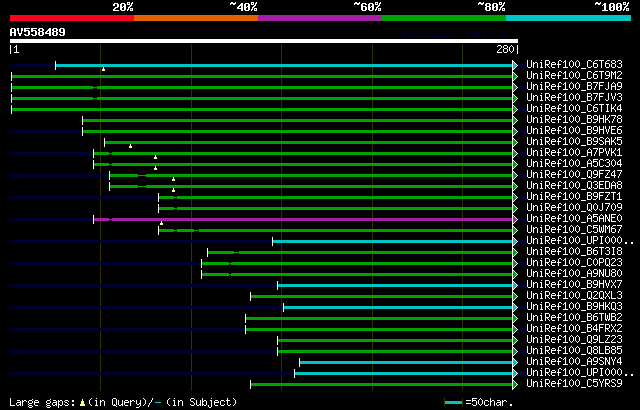Screen dimensions: 640x410
Task: Click the purple ~60% legend segment
Action: click(x=320, y=18)
